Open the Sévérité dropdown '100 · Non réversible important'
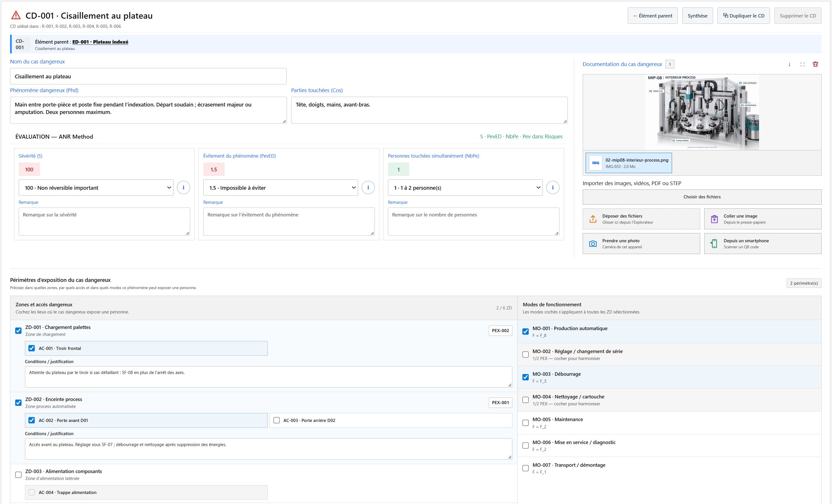 click(96, 188)
